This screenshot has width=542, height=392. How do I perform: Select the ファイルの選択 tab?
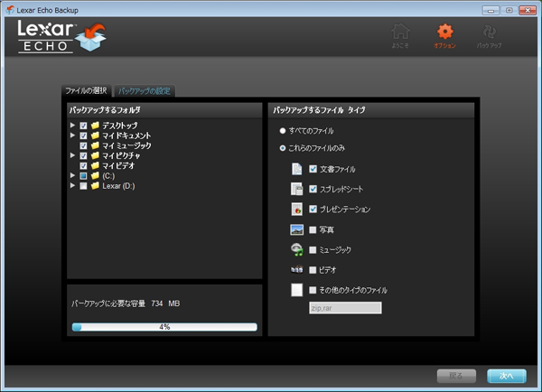point(87,91)
